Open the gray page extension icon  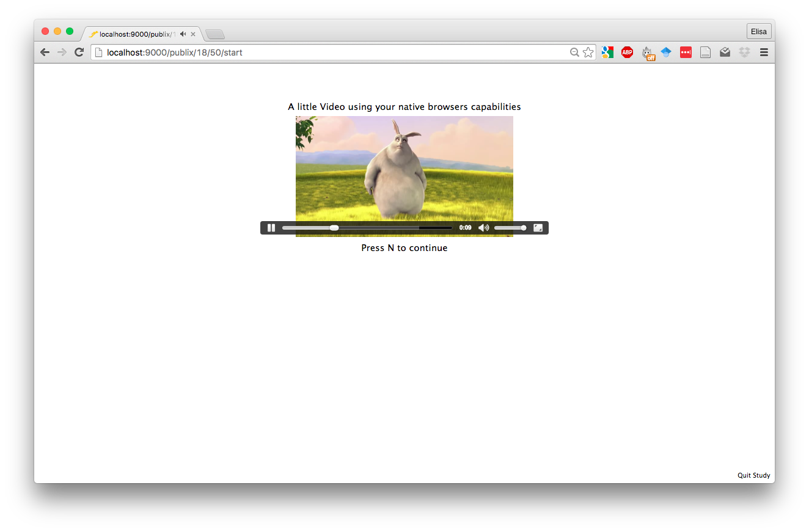point(705,53)
